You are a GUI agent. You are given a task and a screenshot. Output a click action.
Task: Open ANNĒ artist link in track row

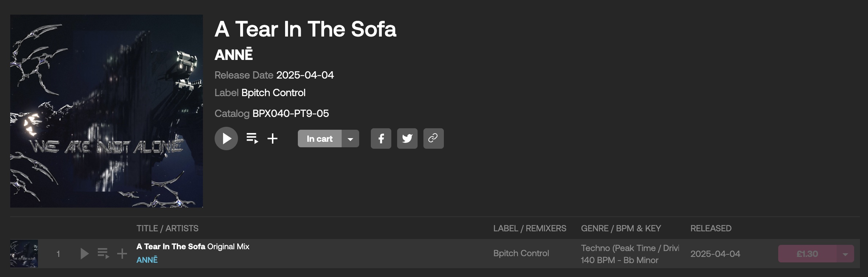(x=147, y=260)
